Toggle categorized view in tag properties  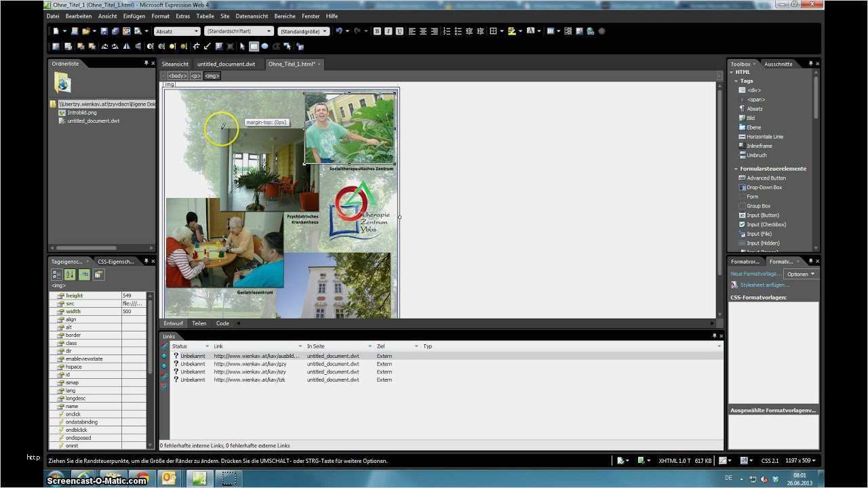pos(57,274)
